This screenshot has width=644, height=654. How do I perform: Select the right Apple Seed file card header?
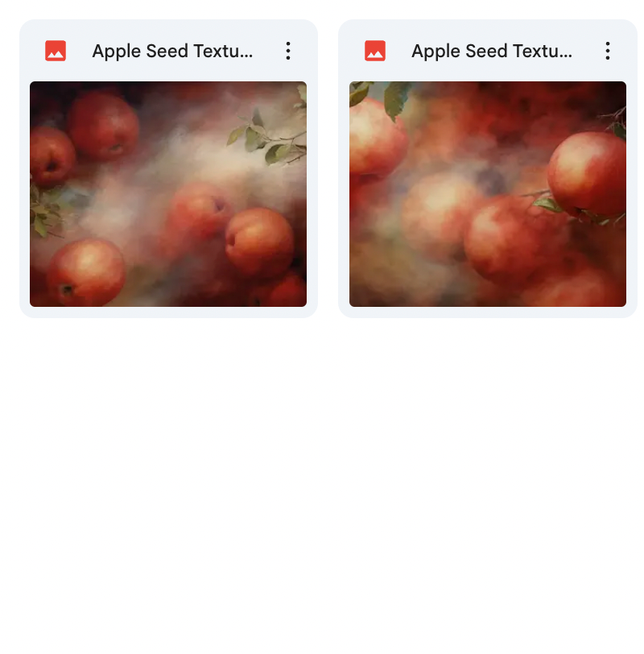(488, 51)
